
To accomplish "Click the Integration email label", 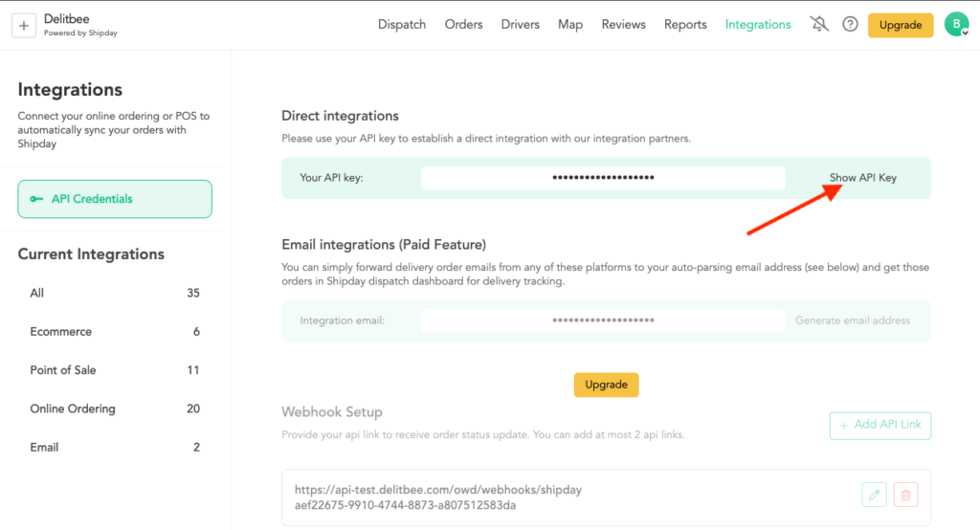I will (x=343, y=320).
